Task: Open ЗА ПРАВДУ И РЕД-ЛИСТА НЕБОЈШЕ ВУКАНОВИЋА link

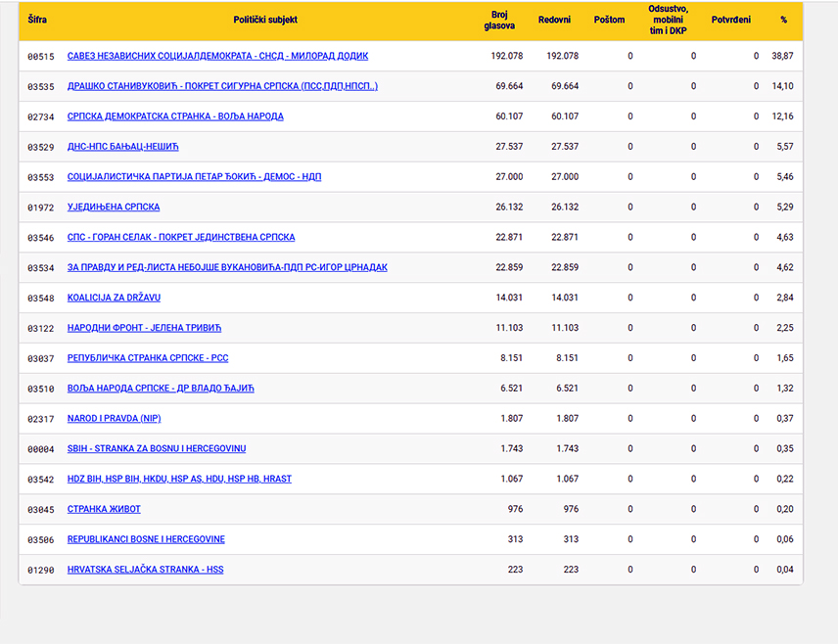Action: (x=227, y=267)
